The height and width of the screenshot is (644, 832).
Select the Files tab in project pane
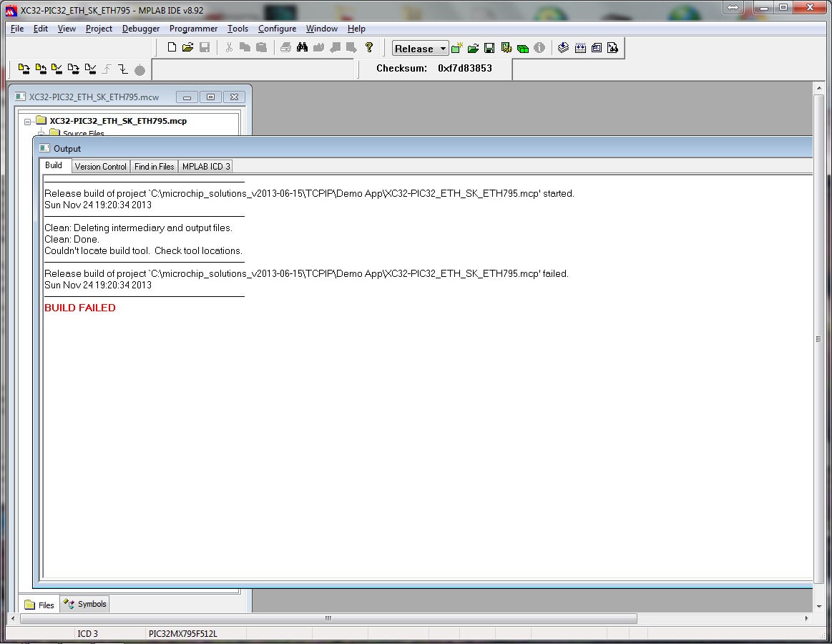(40, 605)
